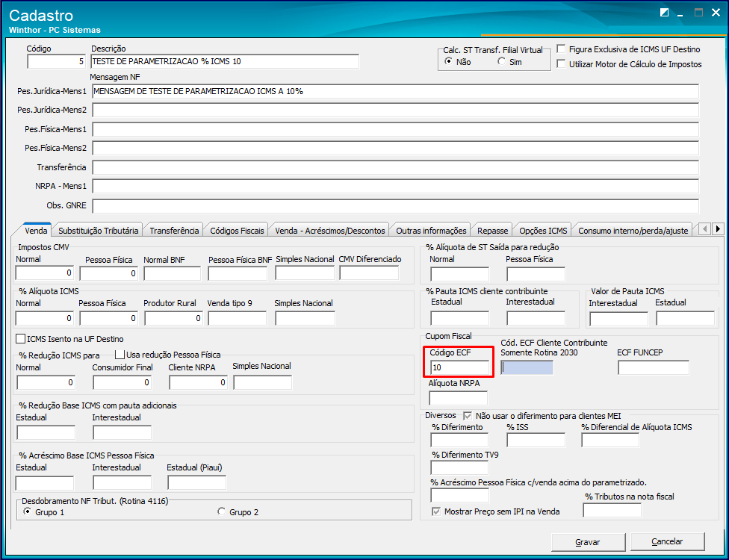Click the window restore icon in title bar
This screenshot has width=729, height=560.
pyautogui.click(x=664, y=13)
